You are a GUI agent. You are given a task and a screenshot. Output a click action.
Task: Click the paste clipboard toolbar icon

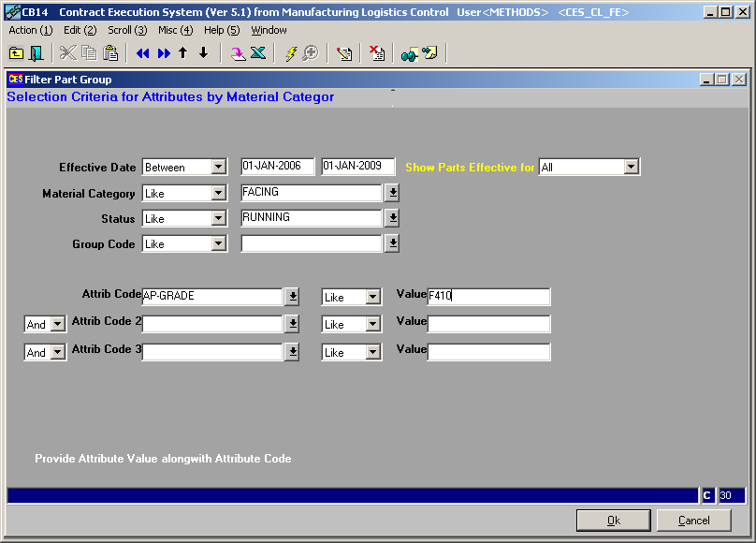110,53
